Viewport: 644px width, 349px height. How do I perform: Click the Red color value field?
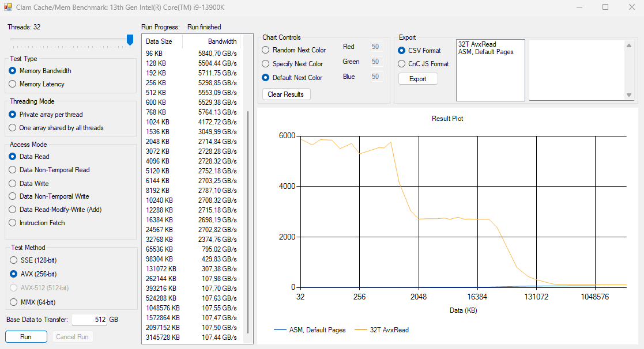tap(376, 47)
